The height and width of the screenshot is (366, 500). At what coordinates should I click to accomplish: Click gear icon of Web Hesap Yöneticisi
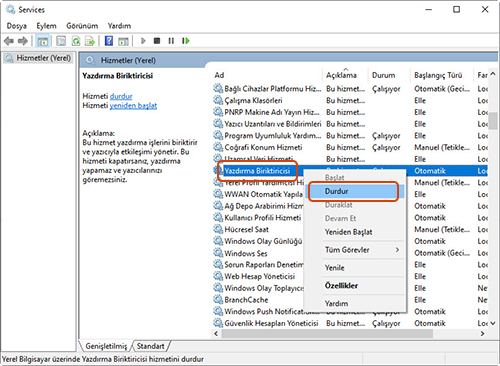click(x=218, y=276)
